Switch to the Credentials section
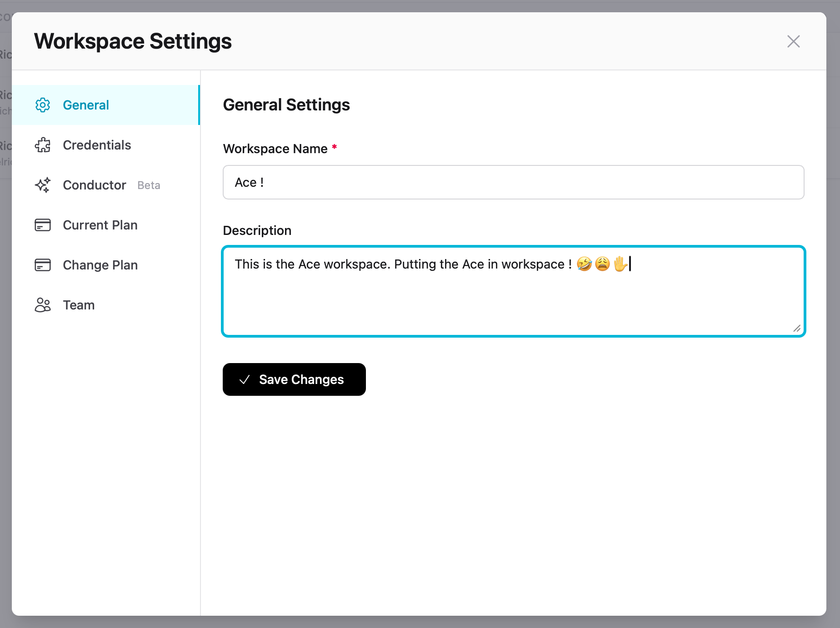The image size is (840, 628). pyautogui.click(x=96, y=145)
